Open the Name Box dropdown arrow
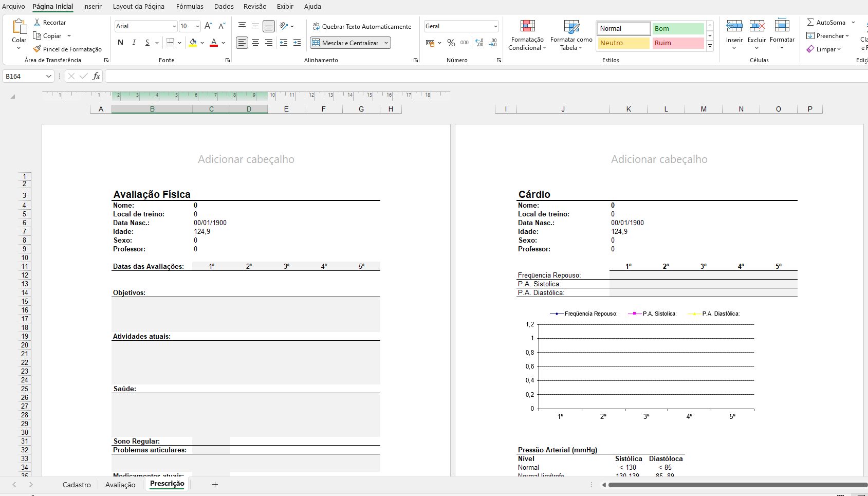868x496 pixels. (x=49, y=77)
